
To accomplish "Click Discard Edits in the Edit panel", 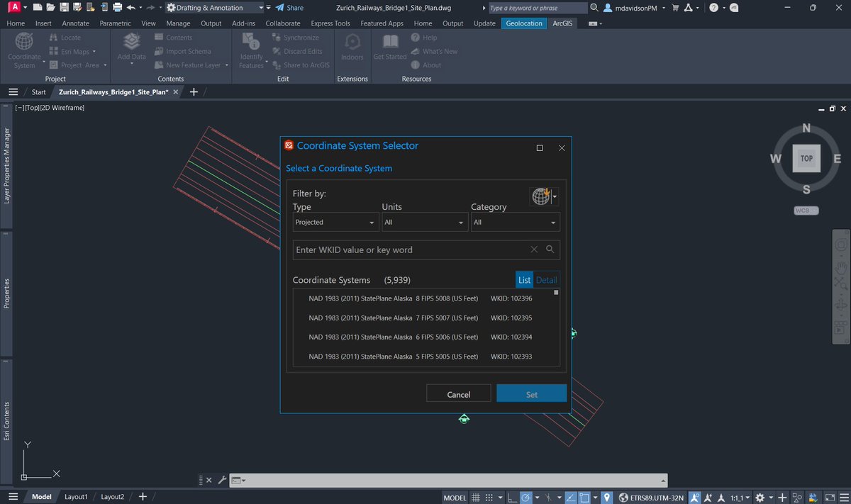I will click(x=297, y=51).
